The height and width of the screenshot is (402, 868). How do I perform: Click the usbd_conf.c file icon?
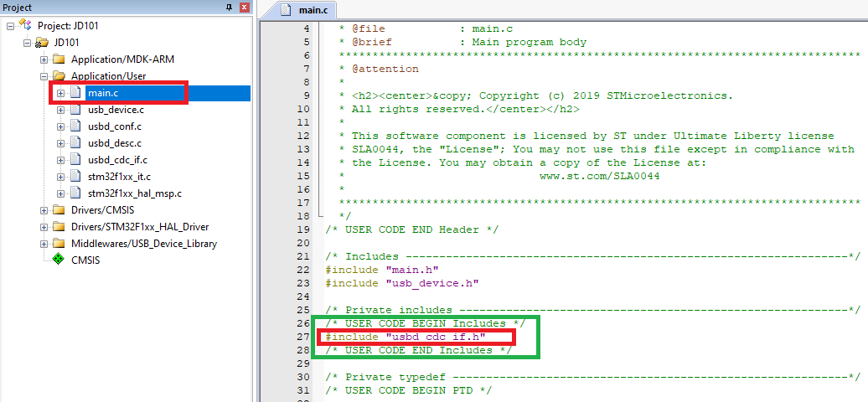coord(75,126)
